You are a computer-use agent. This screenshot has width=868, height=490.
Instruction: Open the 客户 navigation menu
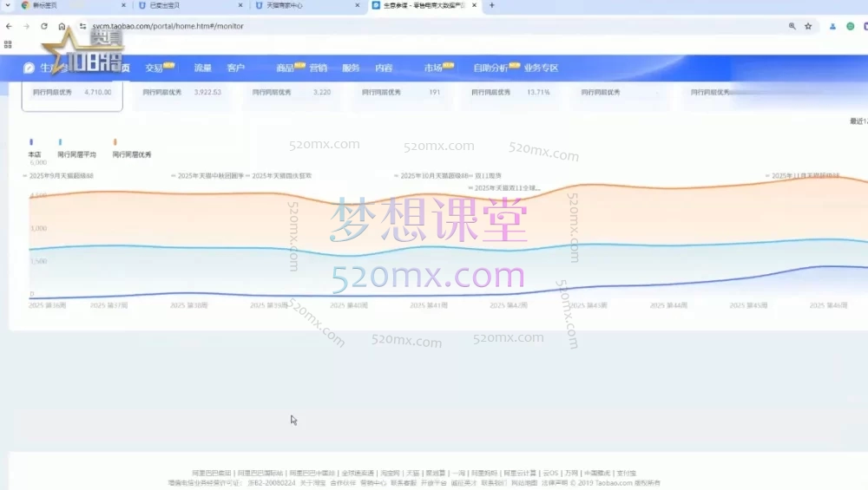[x=235, y=68]
